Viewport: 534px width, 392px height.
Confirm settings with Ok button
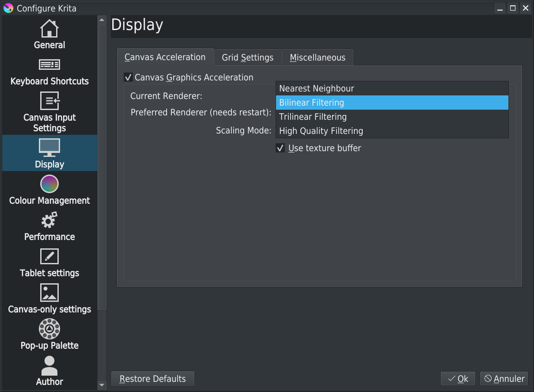point(458,379)
